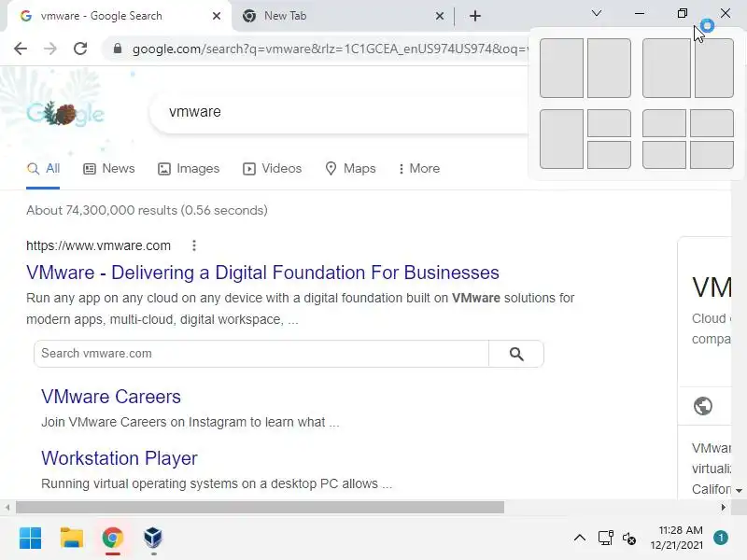Viewport: 747px width, 560px height.
Task: Click the horizontal scrollbar left arrow
Action: 7,508
